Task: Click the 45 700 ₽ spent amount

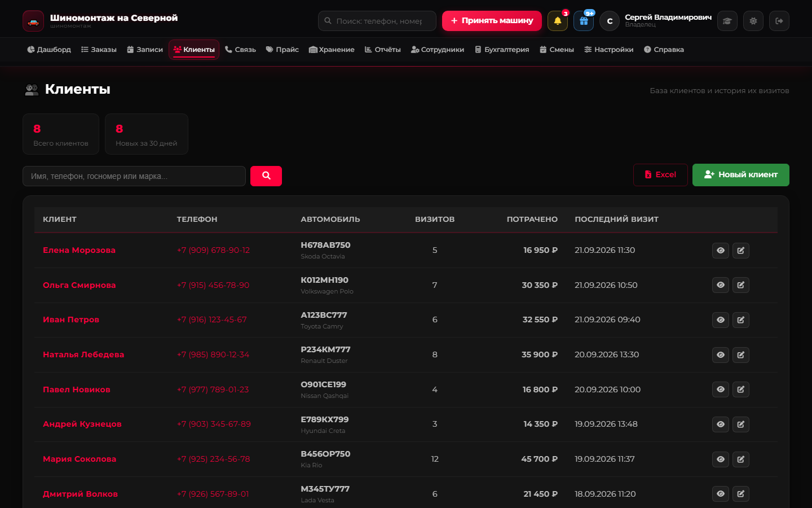Action: (540, 459)
